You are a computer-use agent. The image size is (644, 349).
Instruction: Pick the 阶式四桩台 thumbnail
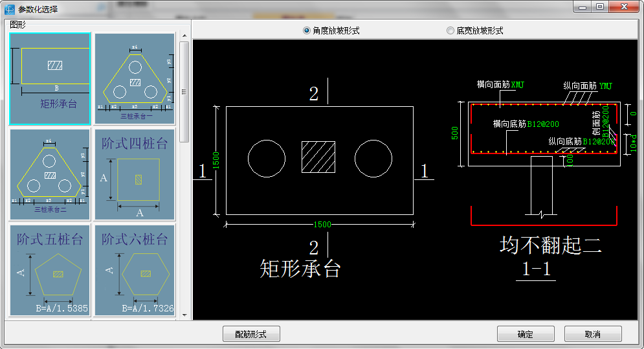(135, 174)
